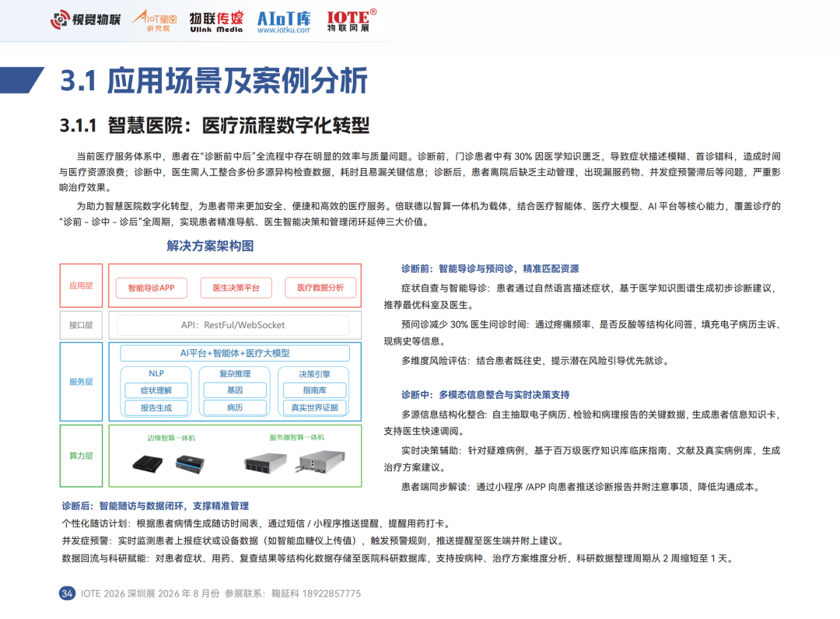Click the API: RestFul/WebSocket bar
This screenshot has height=619, width=840.
233,324
